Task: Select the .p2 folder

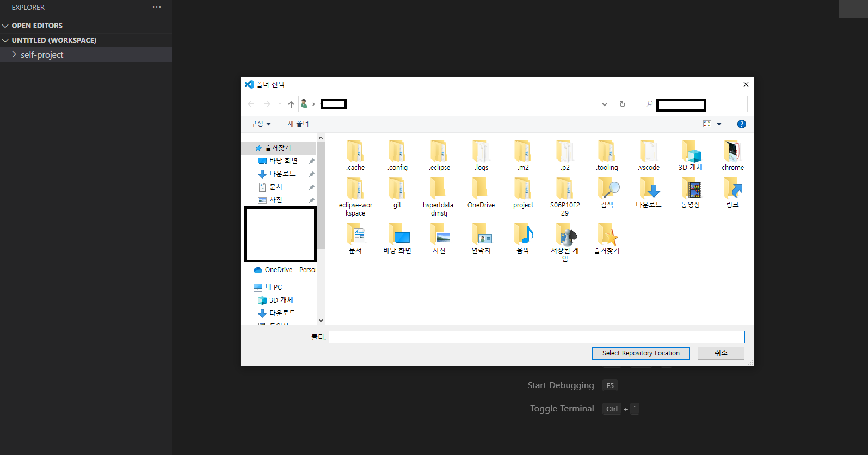Action: [x=565, y=156]
